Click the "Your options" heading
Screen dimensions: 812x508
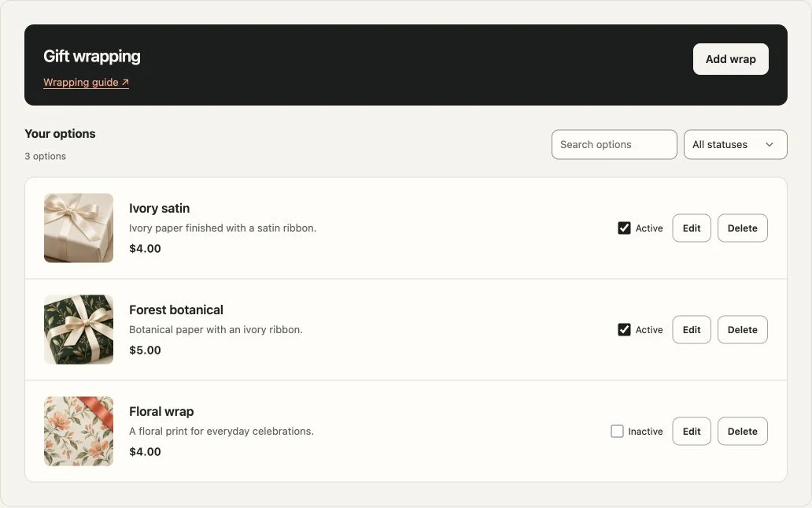[60, 134]
